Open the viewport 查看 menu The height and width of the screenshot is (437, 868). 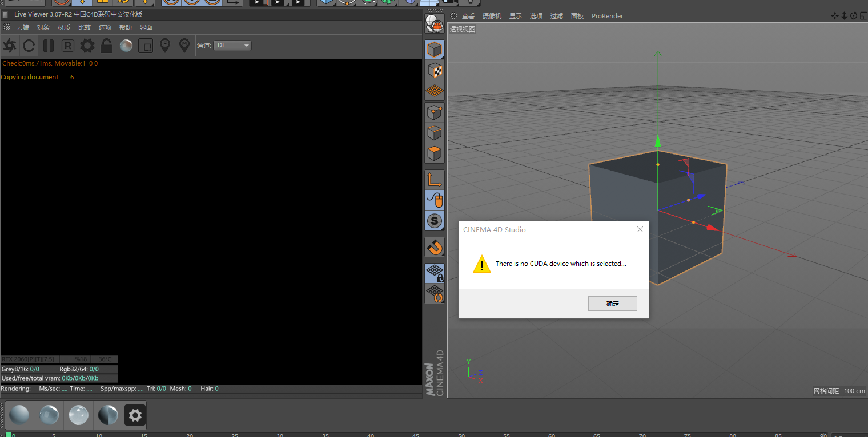point(468,16)
